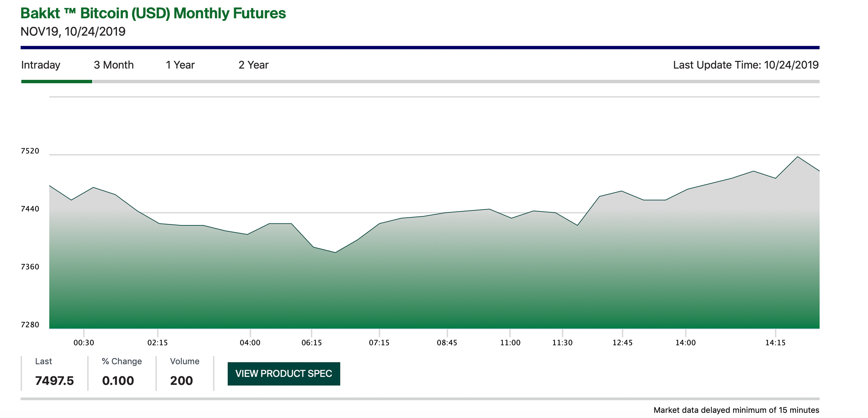
Task: Click the Volume value 200
Action: (x=181, y=381)
